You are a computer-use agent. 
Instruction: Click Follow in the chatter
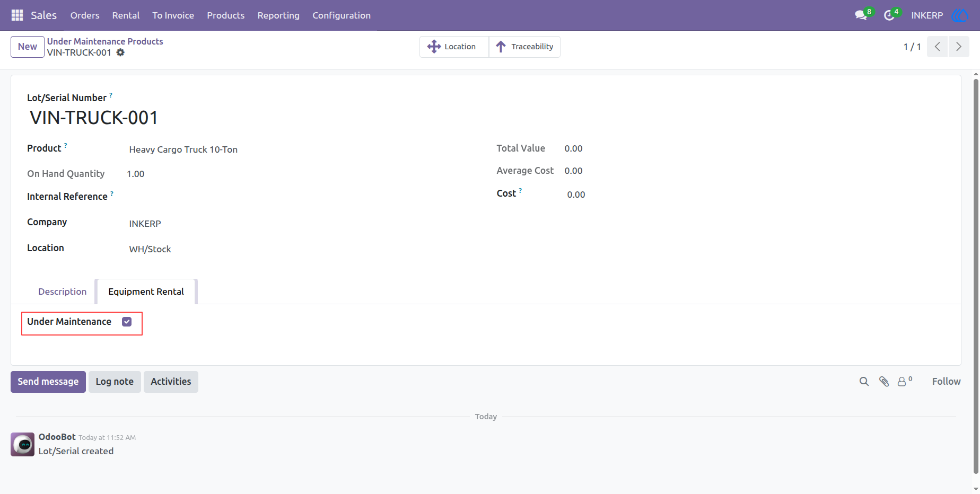tap(946, 382)
